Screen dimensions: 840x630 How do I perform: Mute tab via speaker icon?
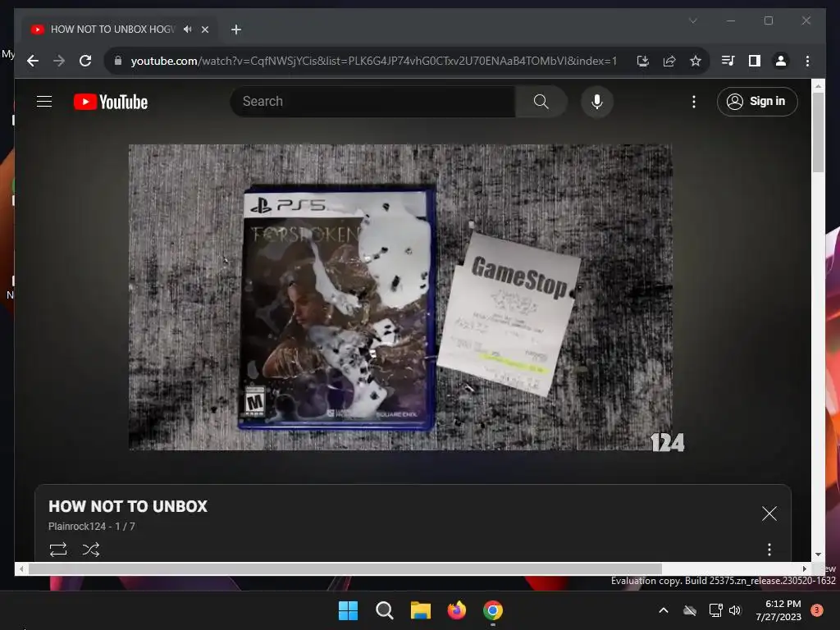coord(188,29)
